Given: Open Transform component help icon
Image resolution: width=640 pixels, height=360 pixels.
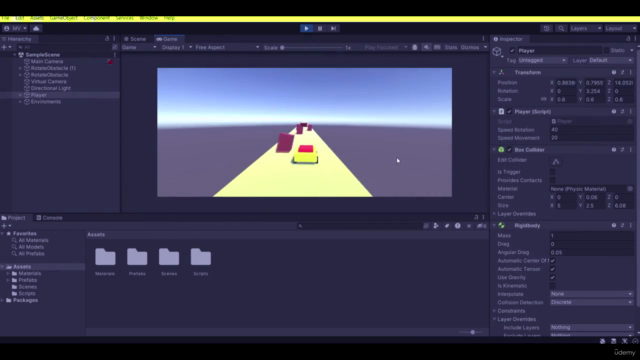Looking at the screenshot, I should click(x=613, y=72).
